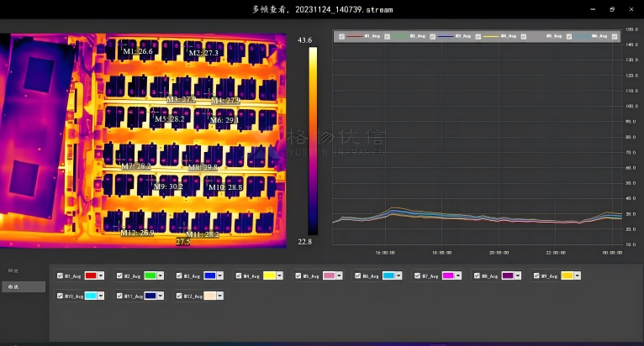Viewport: 644px width, 346px height.
Task: Open the M4_Avg color dropdown arrow
Action: point(280,275)
